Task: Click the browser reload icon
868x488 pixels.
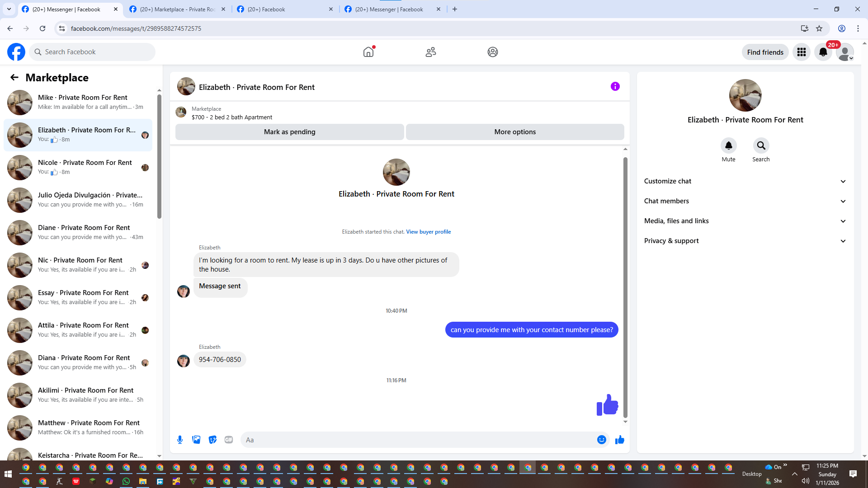Action: [x=42, y=28]
